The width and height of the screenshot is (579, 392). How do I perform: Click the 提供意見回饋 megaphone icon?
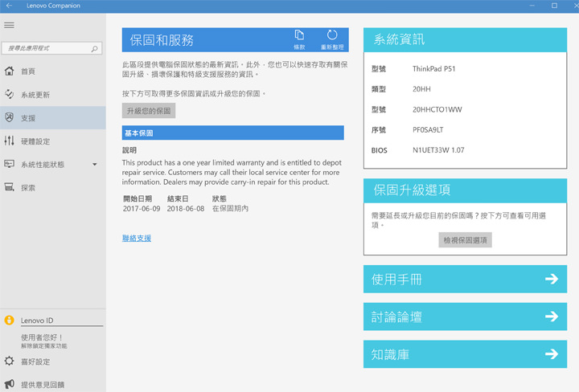10,385
